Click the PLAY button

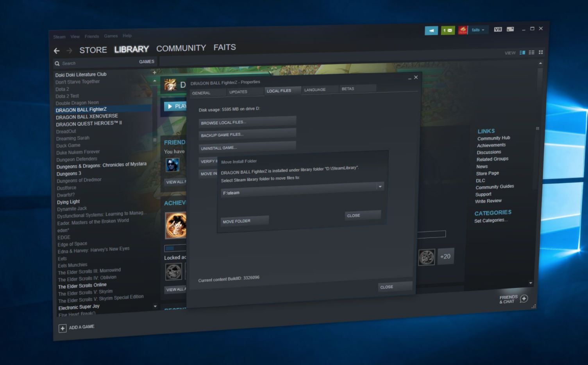click(x=175, y=106)
